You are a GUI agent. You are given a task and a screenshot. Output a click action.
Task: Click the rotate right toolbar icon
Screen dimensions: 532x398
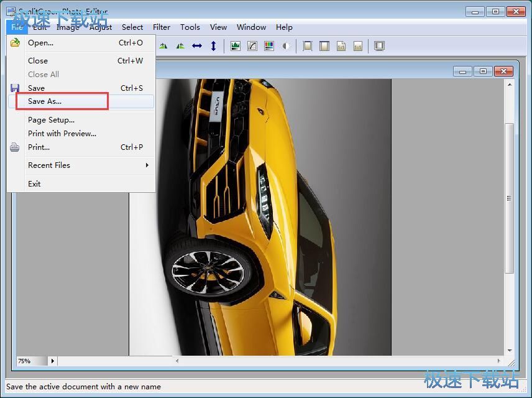coord(163,46)
